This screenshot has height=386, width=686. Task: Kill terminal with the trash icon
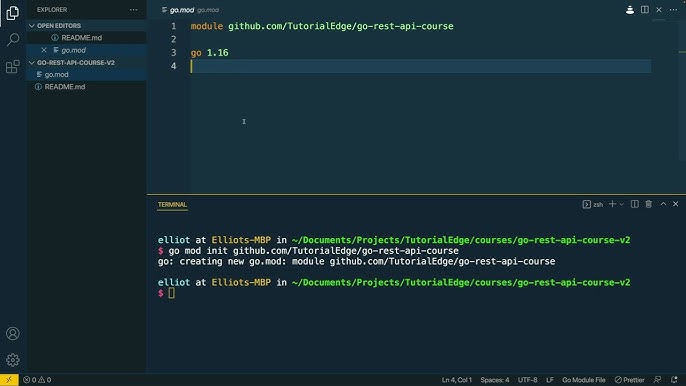(x=648, y=204)
